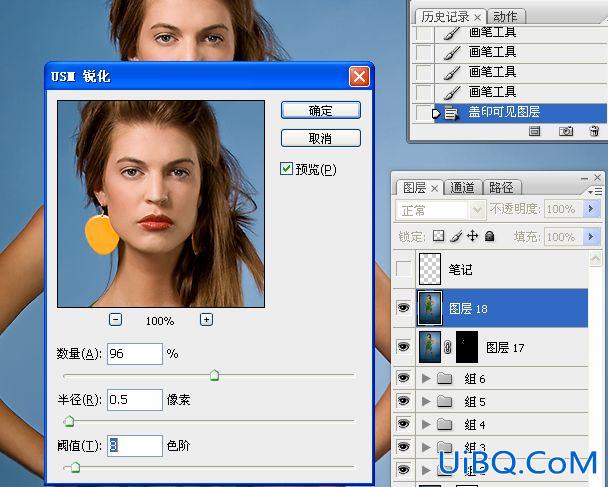Open the 正常 blend mode dropdown
Screen dimensions: 608x487
(x=477, y=211)
